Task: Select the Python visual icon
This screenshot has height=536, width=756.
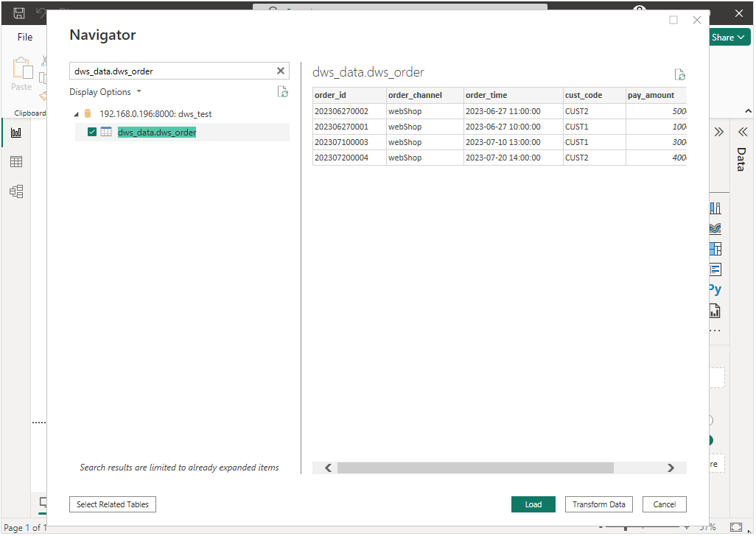Action: (x=715, y=289)
